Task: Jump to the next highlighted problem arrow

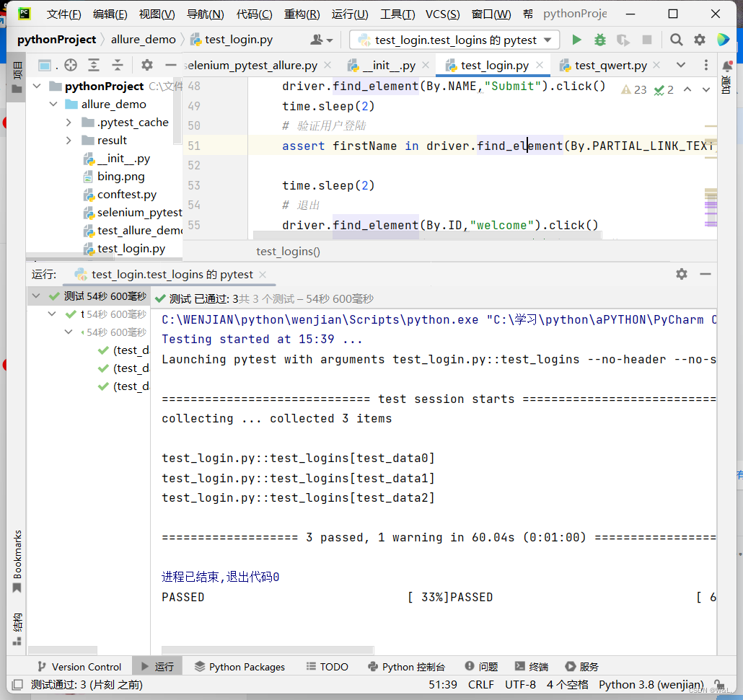Action: (706, 89)
